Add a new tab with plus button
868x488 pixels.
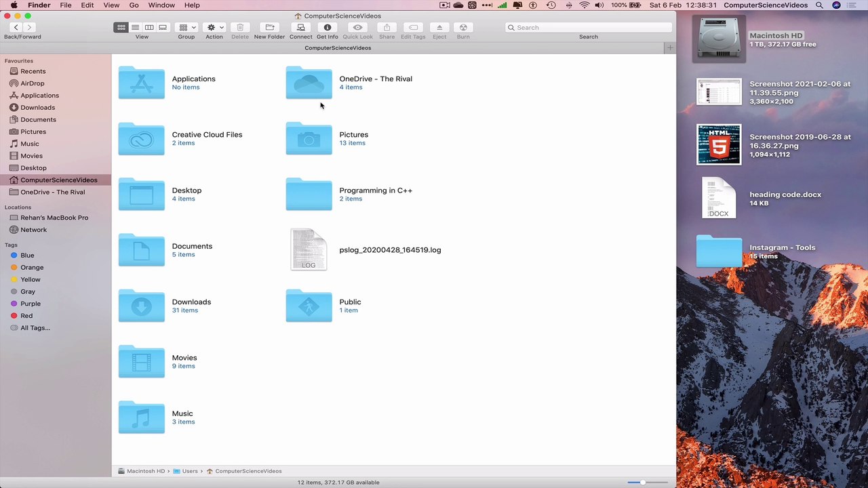[x=670, y=47]
